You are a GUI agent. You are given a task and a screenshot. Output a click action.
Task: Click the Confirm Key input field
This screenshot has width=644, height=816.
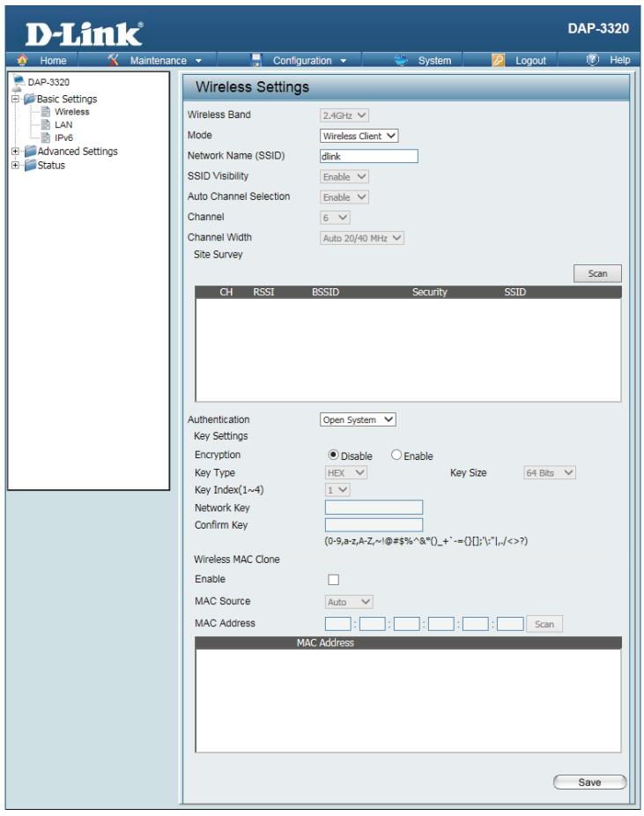click(374, 524)
